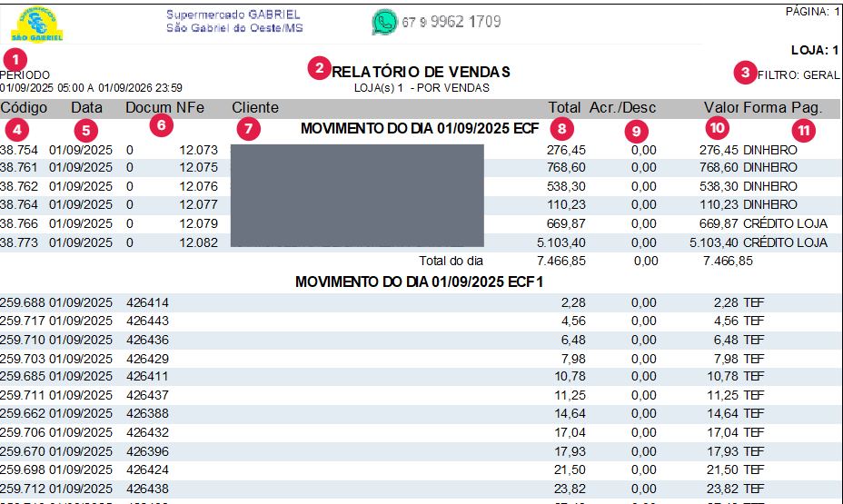
Task: Click document number 426436
Action: [x=147, y=341]
